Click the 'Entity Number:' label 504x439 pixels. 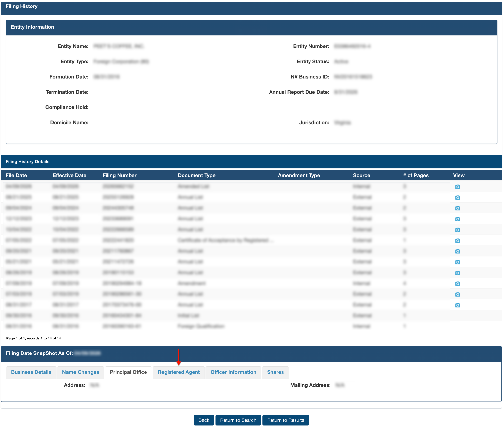[311, 46]
